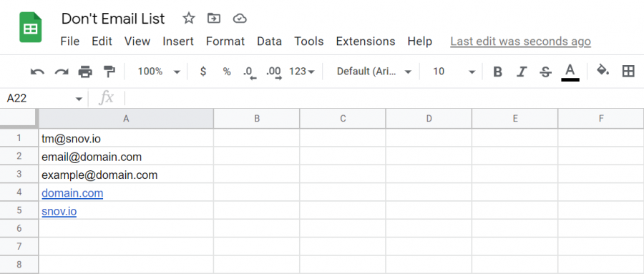
Task: Toggle Bold formatting
Action: (x=498, y=72)
